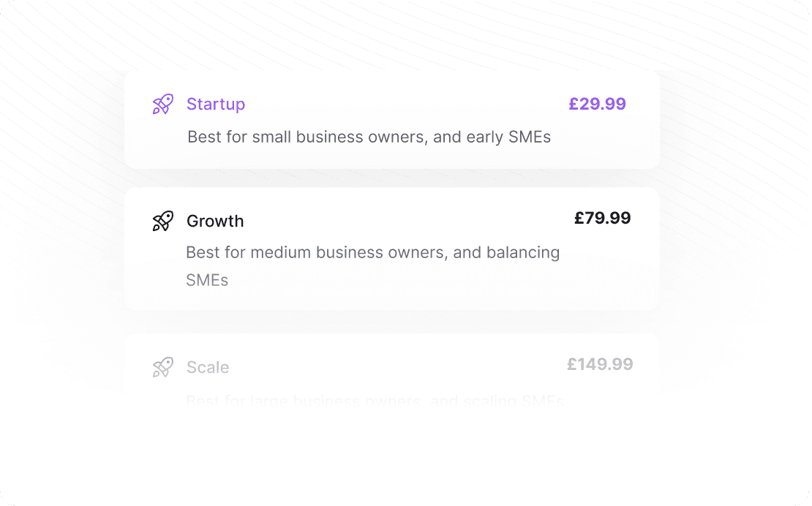The image size is (812, 506).
Task: Click the faded Scale rocket icon
Action: pos(162,367)
